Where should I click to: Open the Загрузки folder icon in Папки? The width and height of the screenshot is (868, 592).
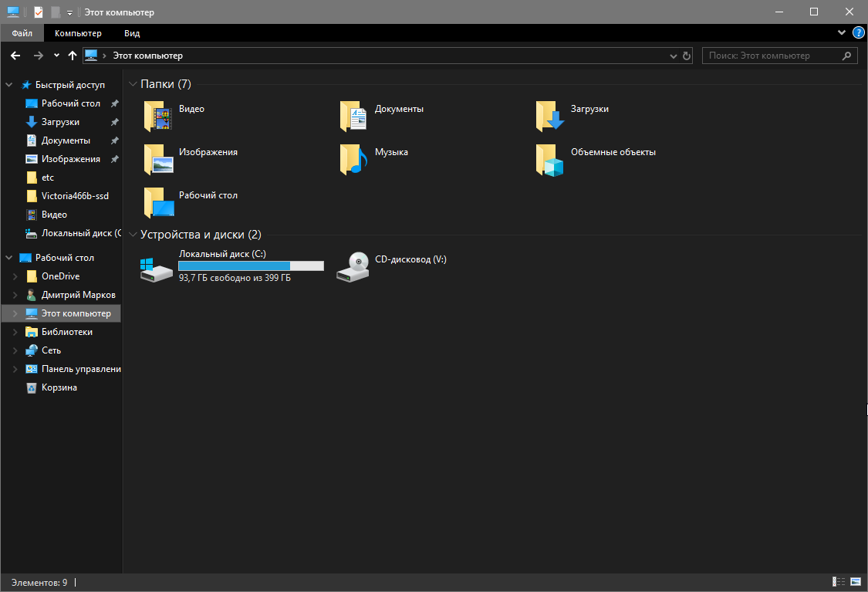click(x=549, y=116)
